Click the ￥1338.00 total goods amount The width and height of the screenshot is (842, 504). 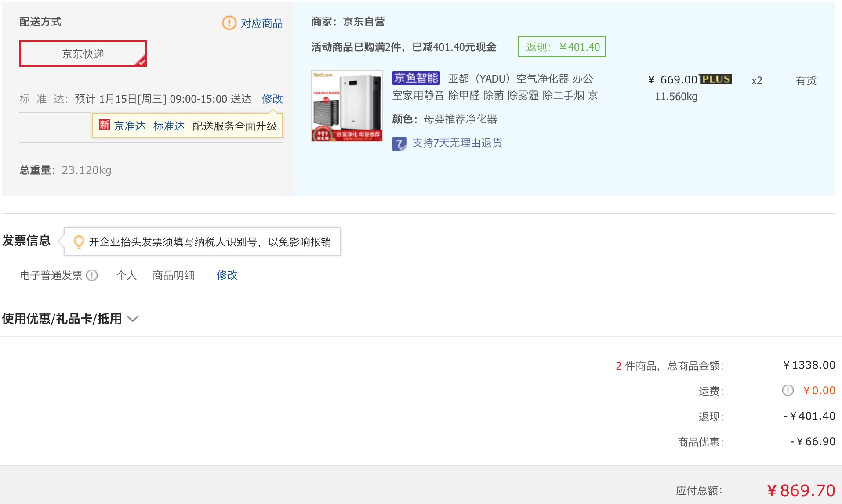809,365
